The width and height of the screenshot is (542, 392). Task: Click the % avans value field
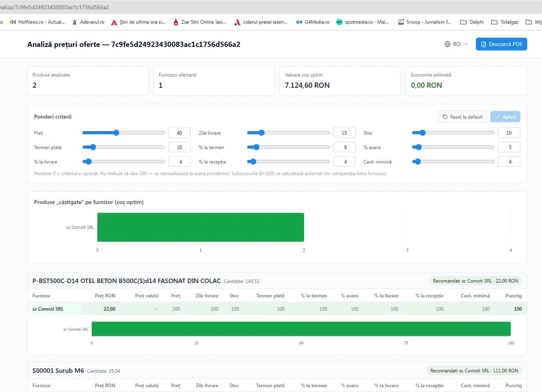click(509, 147)
